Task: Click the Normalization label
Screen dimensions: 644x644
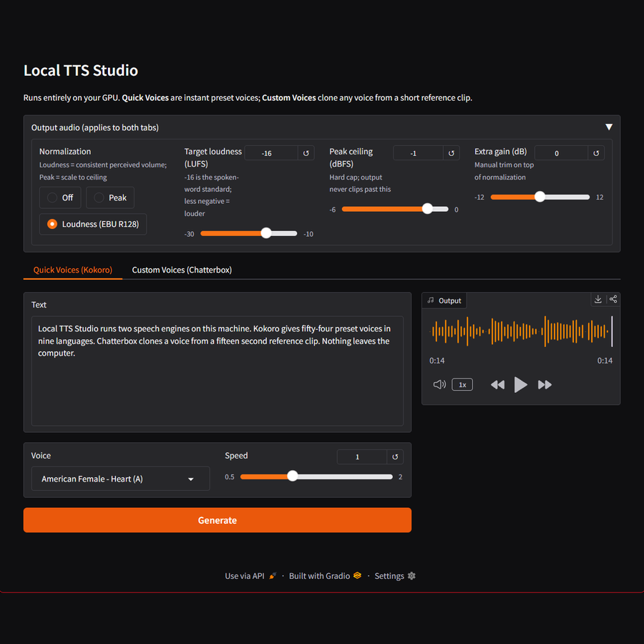Action: 65,152
